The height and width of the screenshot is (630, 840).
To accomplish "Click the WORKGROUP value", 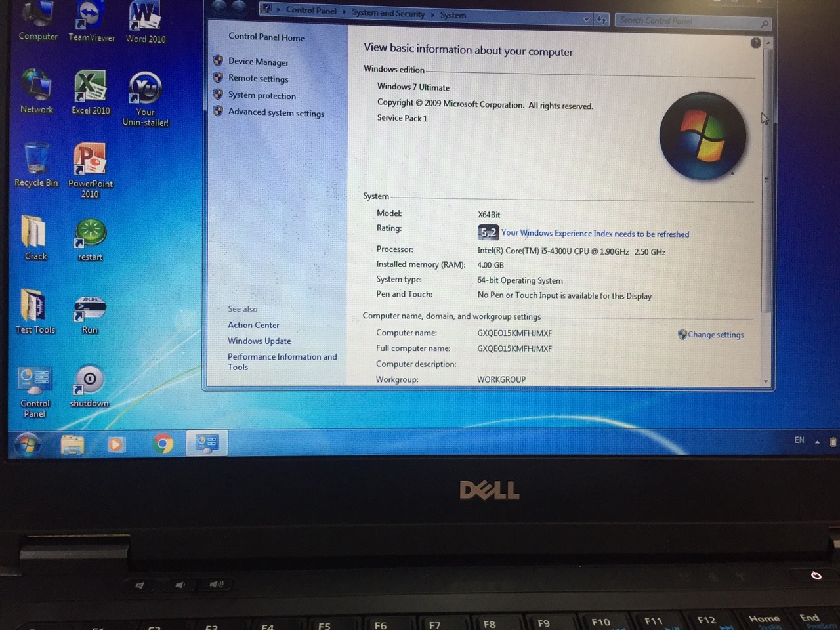I will point(501,379).
